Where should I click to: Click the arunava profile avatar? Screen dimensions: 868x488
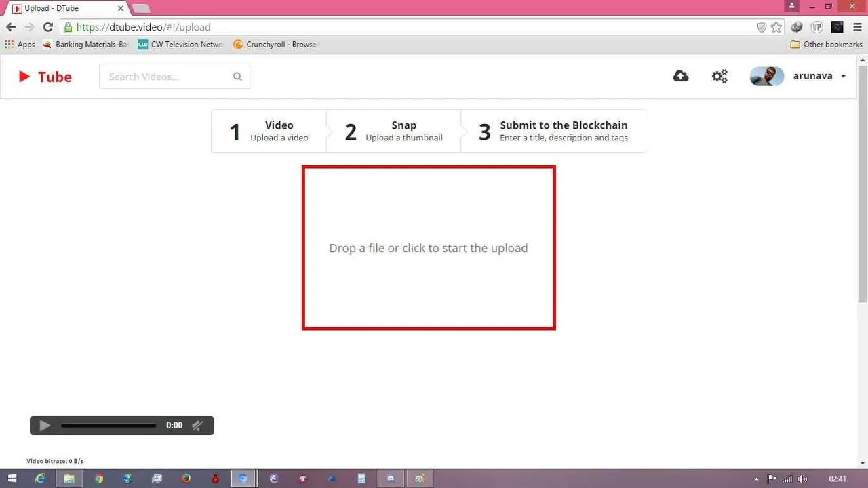click(767, 76)
